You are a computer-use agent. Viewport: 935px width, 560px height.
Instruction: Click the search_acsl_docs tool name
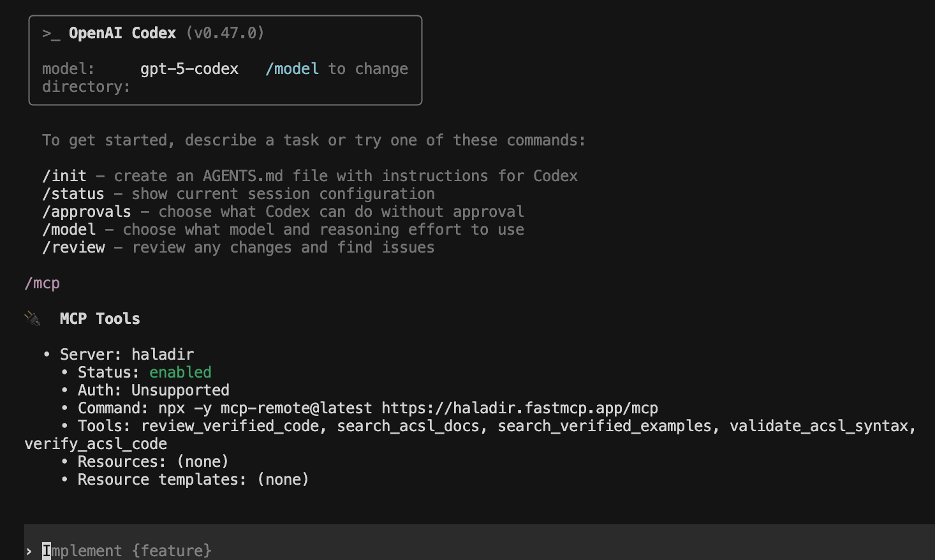click(408, 426)
